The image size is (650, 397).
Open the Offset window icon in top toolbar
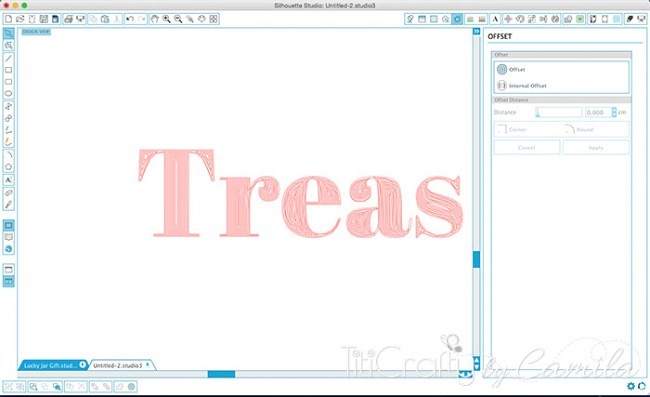click(x=457, y=19)
